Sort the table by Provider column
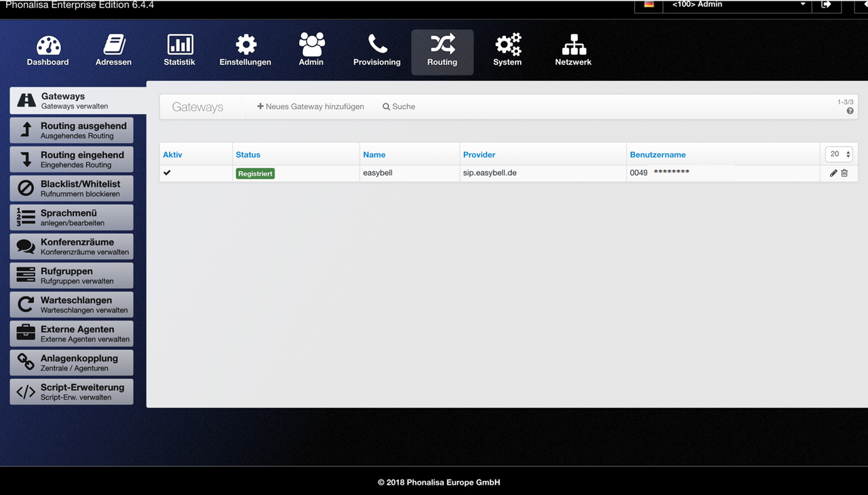Viewport: 868px width, 495px height. tap(479, 155)
